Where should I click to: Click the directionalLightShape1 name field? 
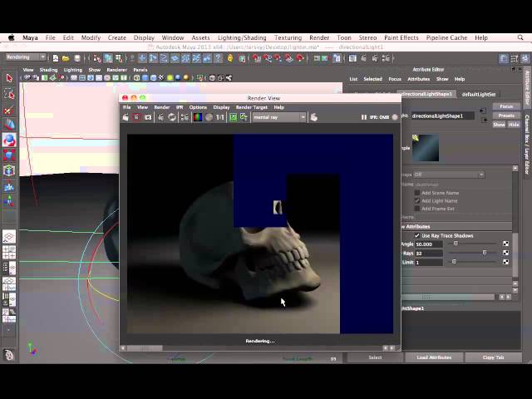click(x=443, y=116)
